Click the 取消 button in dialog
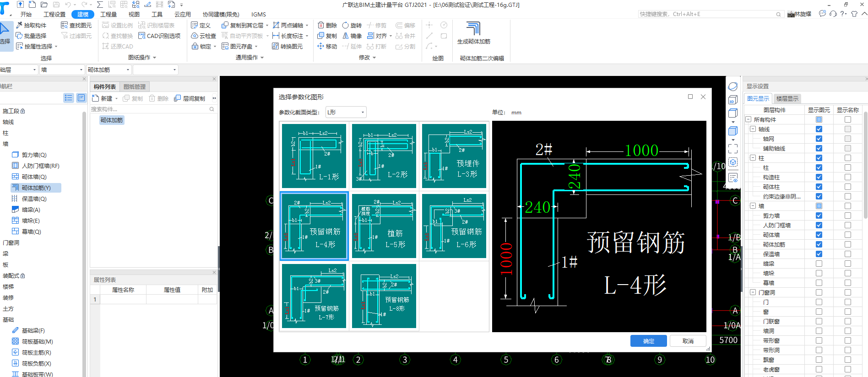The width and height of the screenshot is (868, 377). pyautogui.click(x=688, y=341)
